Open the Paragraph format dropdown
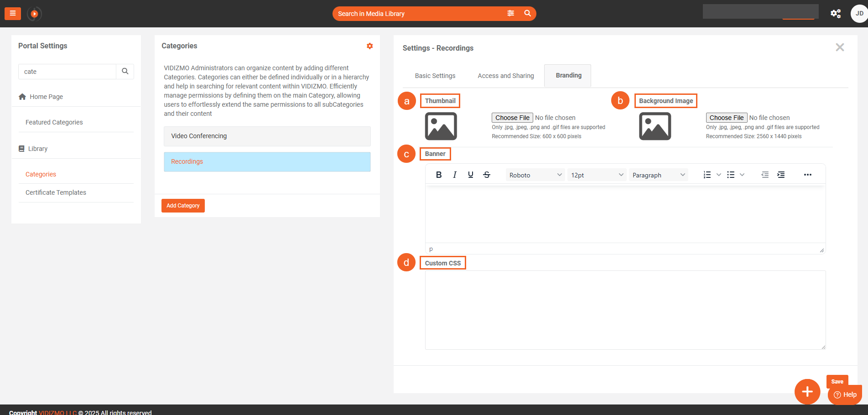This screenshot has width=868, height=415. pos(658,175)
